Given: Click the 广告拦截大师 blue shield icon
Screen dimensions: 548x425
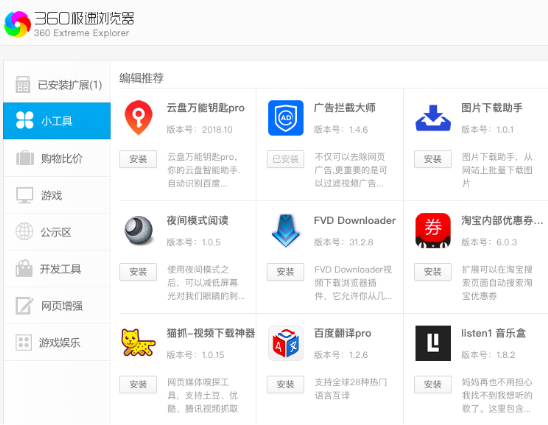Looking at the screenshot, I should tap(286, 118).
